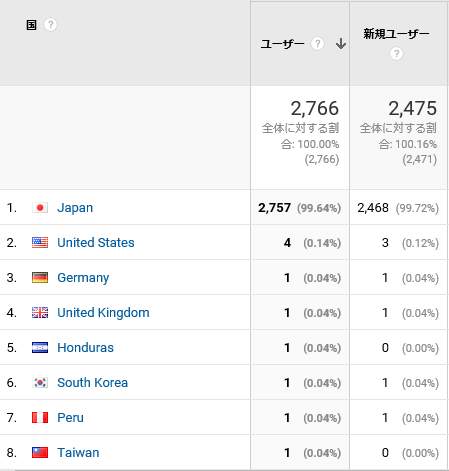Open the Germany country link

83,278
